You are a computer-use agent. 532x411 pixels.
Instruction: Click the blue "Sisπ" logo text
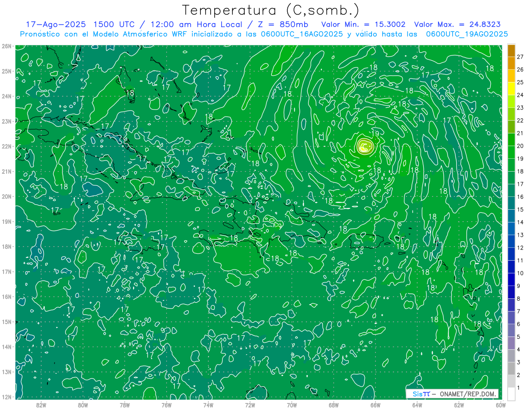[x=421, y=394]
